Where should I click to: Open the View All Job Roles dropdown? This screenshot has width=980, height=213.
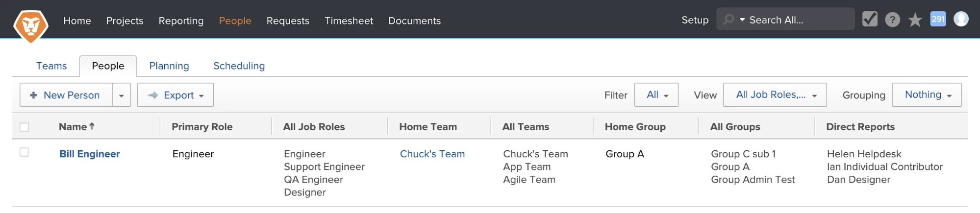pyautogui.click(x=775, y=95)
